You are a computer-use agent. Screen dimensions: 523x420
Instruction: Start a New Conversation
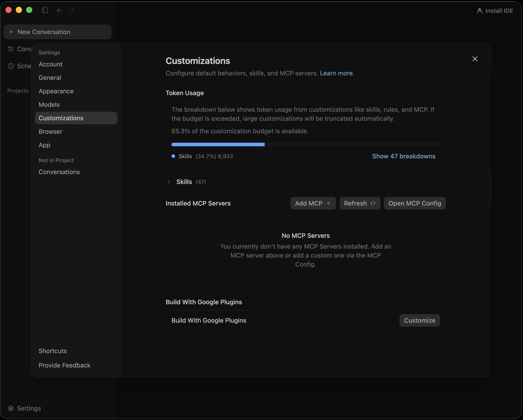coord(57,32)
